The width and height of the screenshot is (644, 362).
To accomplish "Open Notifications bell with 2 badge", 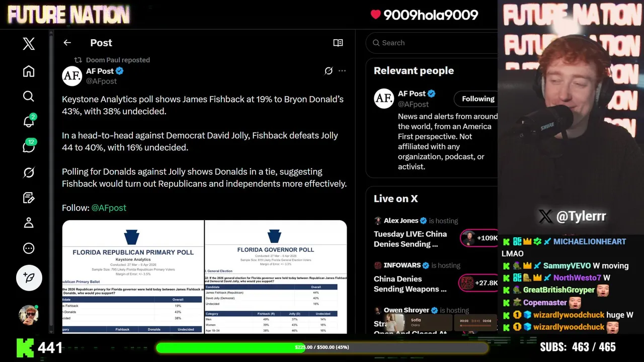I will (29, 121).
